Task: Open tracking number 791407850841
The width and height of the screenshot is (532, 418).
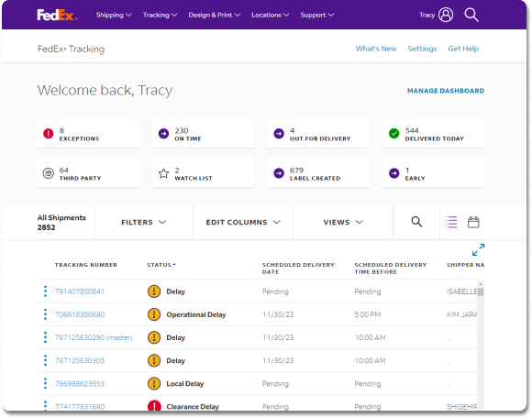Action: tap(80, 291)
